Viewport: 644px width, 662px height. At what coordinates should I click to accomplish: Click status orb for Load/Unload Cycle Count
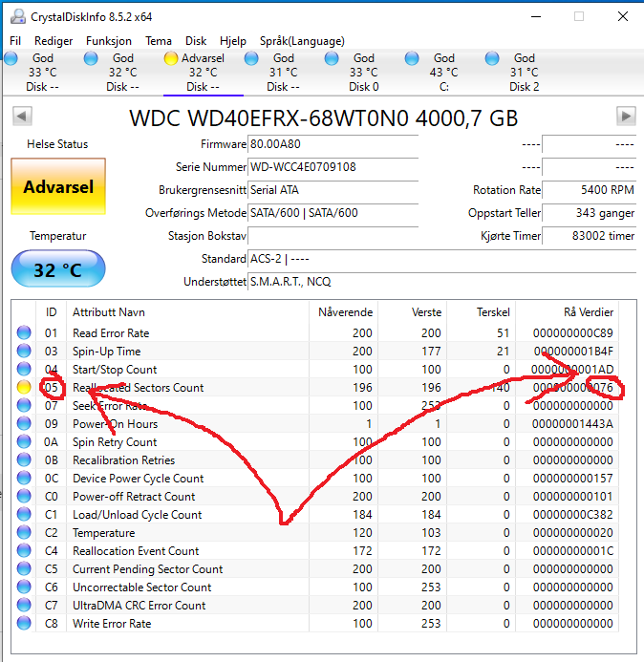point(24,514)
